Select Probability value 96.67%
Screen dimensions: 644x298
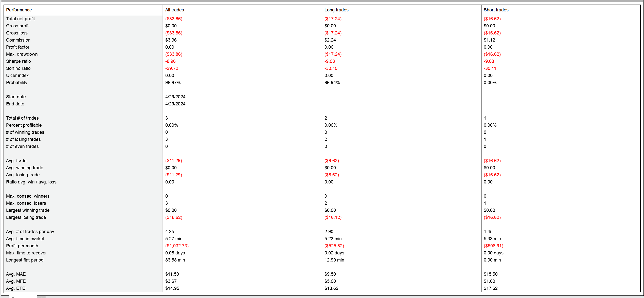click(x=173, y=83)
